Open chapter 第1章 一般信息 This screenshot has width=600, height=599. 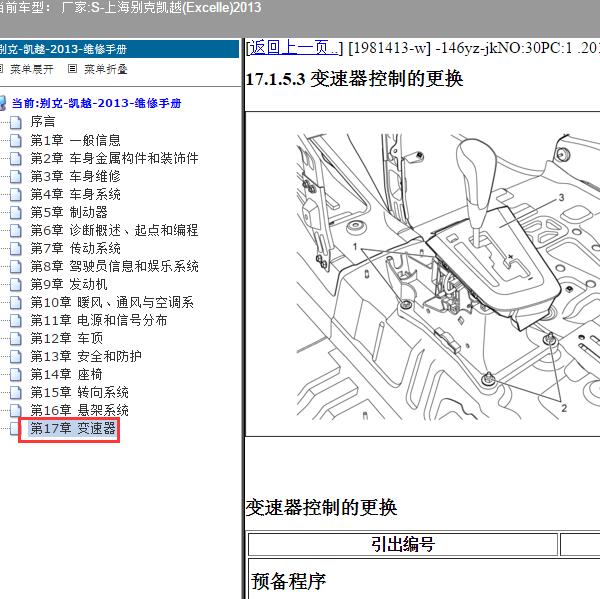(x=75, y=140)
